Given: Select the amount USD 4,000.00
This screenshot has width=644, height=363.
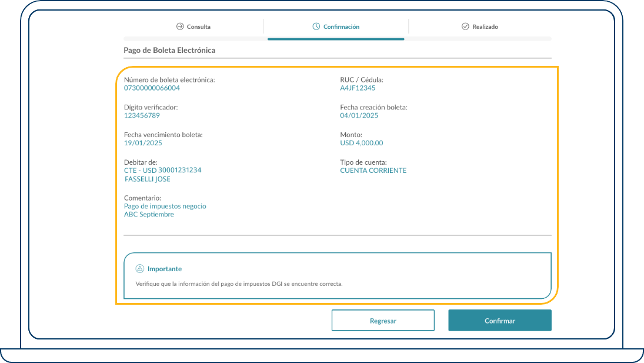Looking at the screenshot, I should (x=361, y=143).
